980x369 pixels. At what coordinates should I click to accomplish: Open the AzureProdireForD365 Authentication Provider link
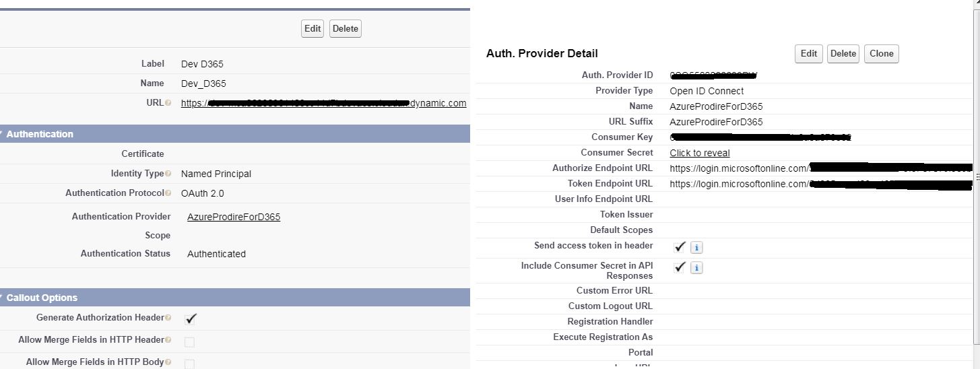click(x=234, y=217)
